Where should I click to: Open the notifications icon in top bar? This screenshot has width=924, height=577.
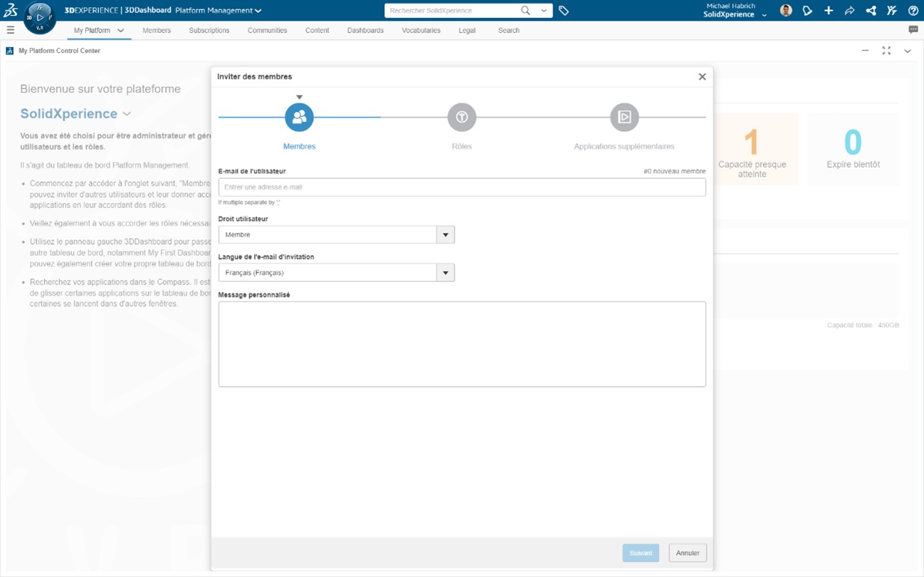(807, 10)
